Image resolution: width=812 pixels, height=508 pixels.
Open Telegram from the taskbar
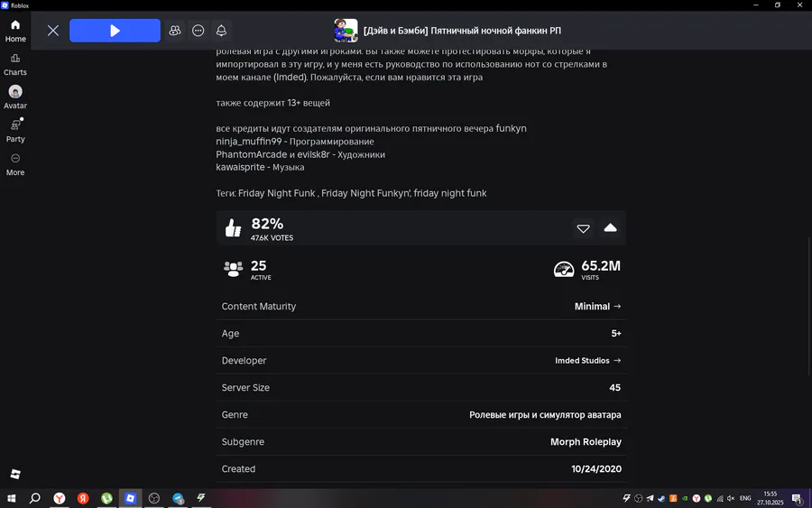178,498
